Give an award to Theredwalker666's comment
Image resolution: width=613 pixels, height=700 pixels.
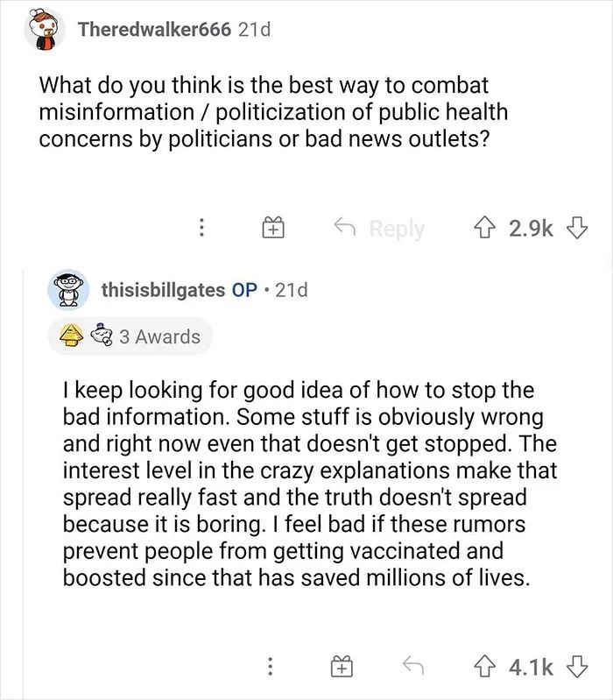pyautogui.click(x=271, y=230)
